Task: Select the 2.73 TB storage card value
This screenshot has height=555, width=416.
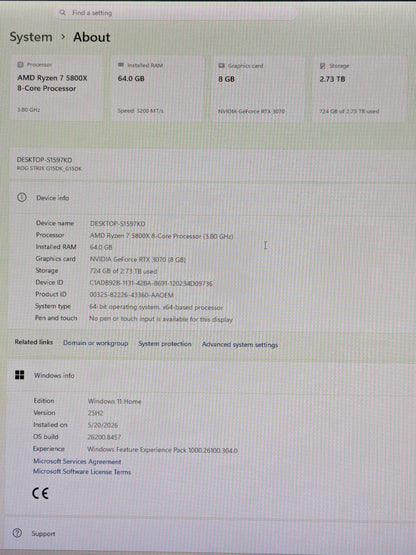Action: click(x=332, y=79)
